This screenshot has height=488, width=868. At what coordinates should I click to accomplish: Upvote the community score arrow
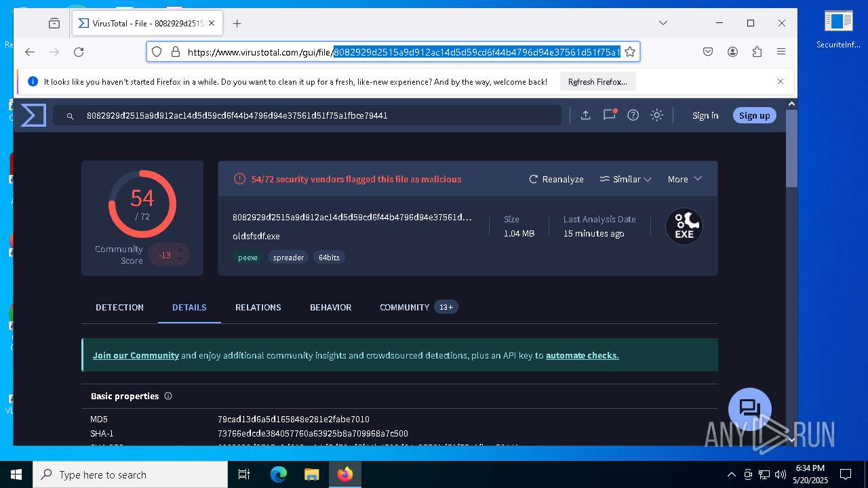pos(180,249)
